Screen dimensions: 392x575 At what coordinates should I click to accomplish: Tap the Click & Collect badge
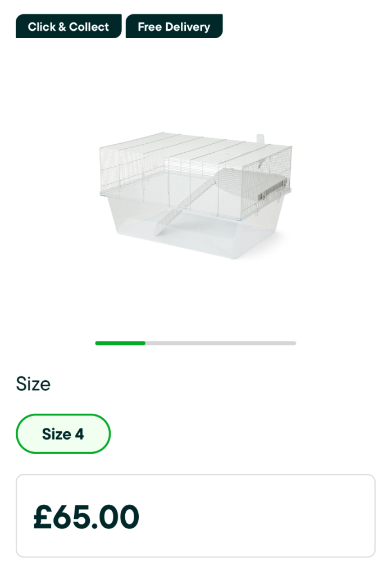pyautogui.click(x=69, y=26)
